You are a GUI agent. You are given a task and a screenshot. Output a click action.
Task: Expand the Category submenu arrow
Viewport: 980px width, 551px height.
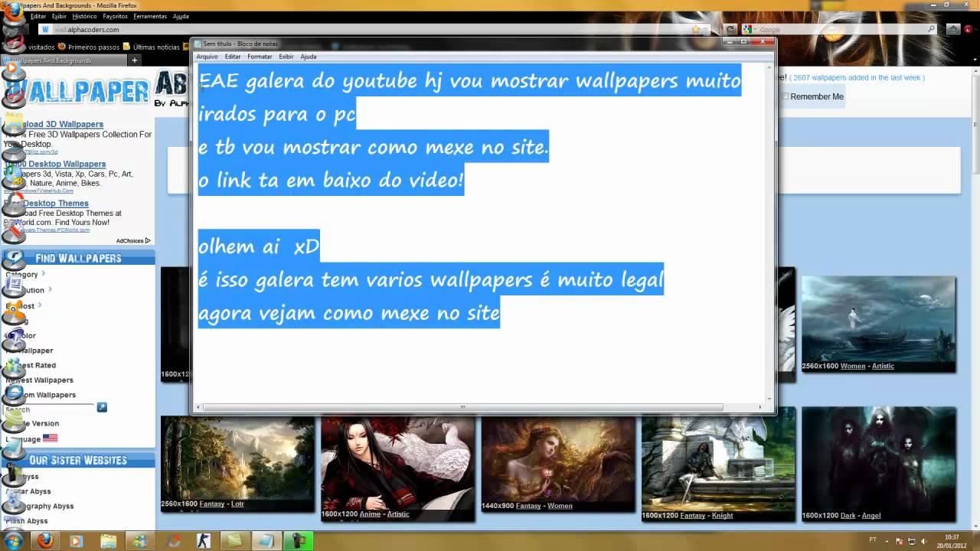pyautogui.click(x=44, y=273)
